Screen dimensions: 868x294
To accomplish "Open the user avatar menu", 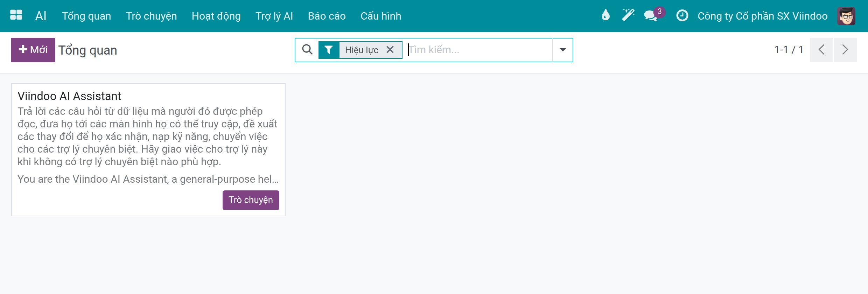I will click(x=846, y=16).
